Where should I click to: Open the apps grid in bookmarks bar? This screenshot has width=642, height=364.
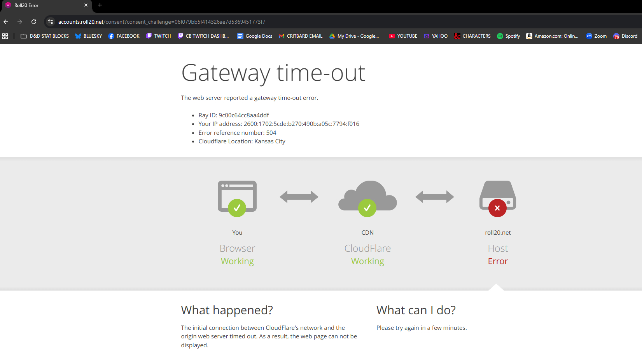(x=5, y=36)
